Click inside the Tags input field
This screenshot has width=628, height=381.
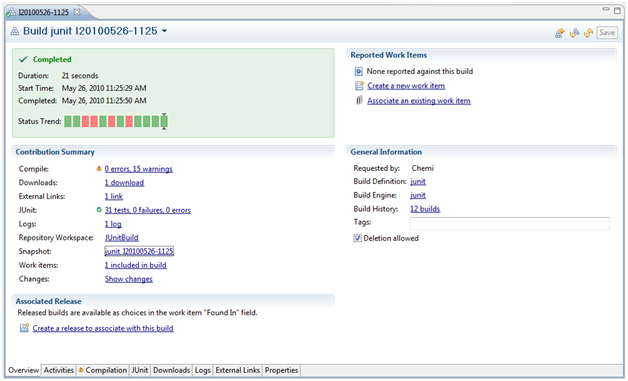(x=509, y=223)
